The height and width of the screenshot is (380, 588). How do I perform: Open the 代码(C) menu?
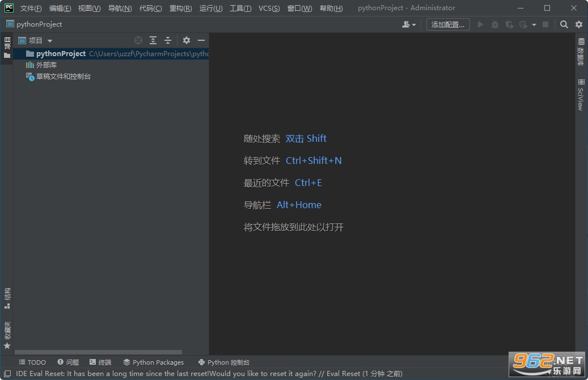point(150,9)
